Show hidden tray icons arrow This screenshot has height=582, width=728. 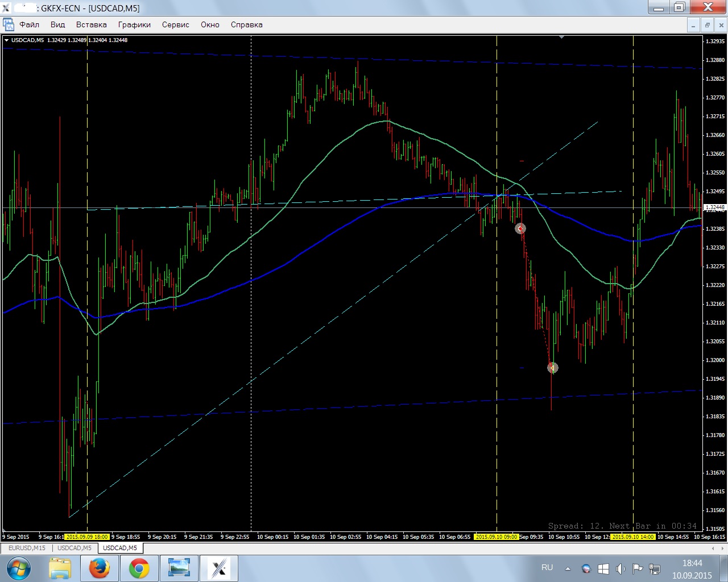click(568, 568)
